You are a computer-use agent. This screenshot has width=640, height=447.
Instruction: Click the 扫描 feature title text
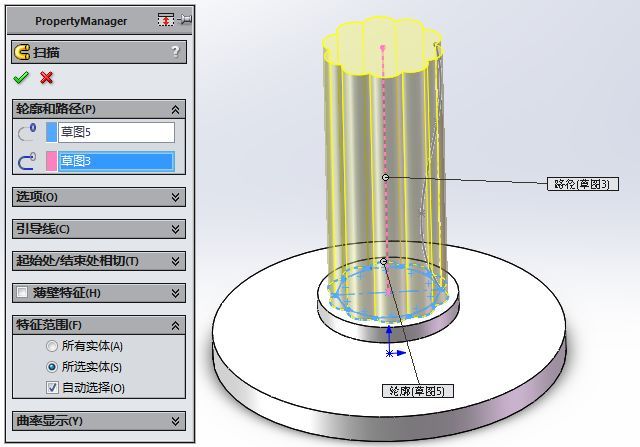point(47,52)
